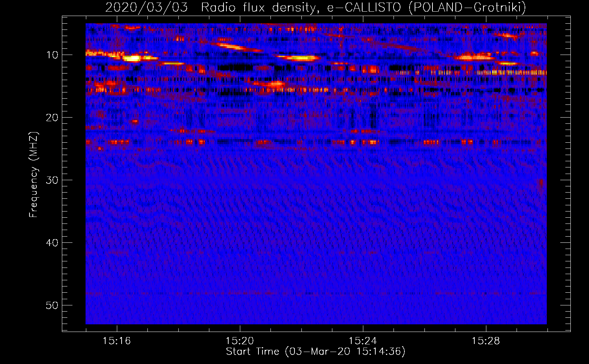This screenshot has width=589, height=364.
Task: Click the Start Time axis caption
Action: (316, 352)
